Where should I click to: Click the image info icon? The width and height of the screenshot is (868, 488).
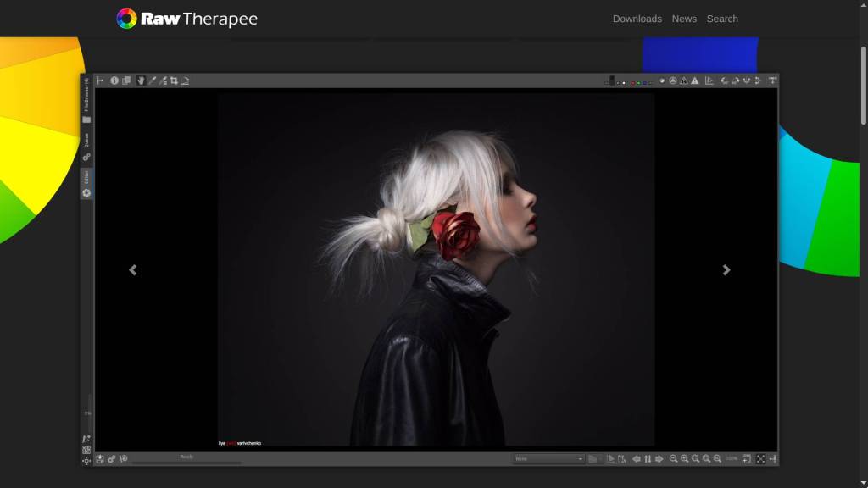click(x=114, y=80)
